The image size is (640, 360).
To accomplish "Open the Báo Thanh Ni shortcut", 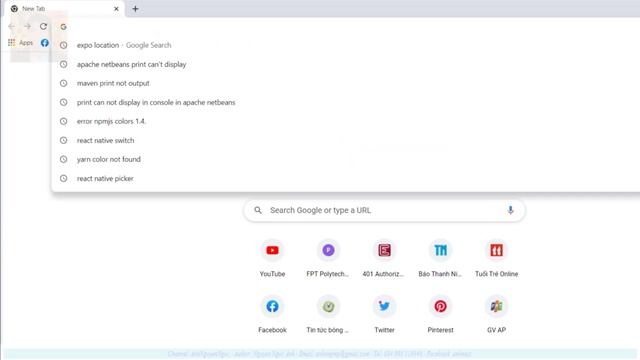I will tap(440, 258).
